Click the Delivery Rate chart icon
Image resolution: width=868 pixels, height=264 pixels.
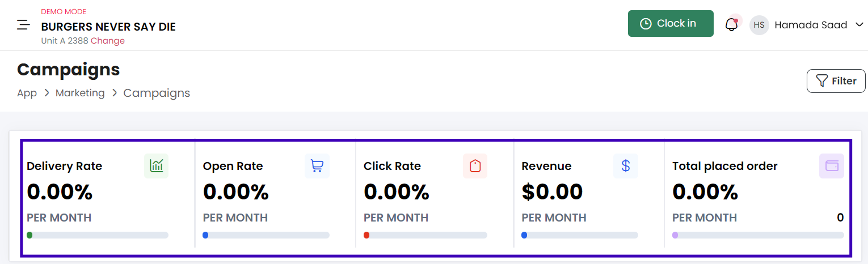coord(156,166)
